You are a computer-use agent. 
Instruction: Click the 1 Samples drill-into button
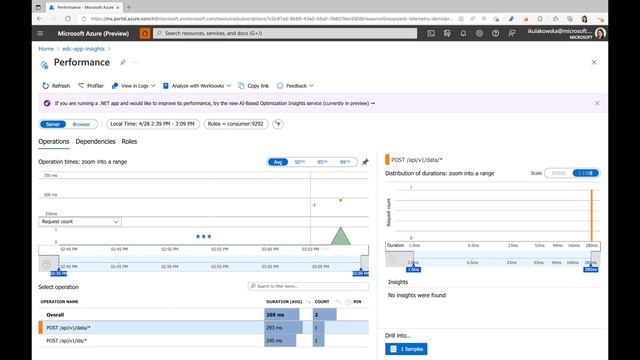(x=406, y=349)
